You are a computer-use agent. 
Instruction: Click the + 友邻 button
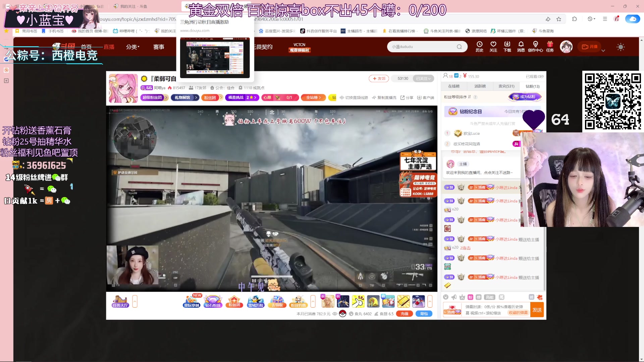coord(379,78)
